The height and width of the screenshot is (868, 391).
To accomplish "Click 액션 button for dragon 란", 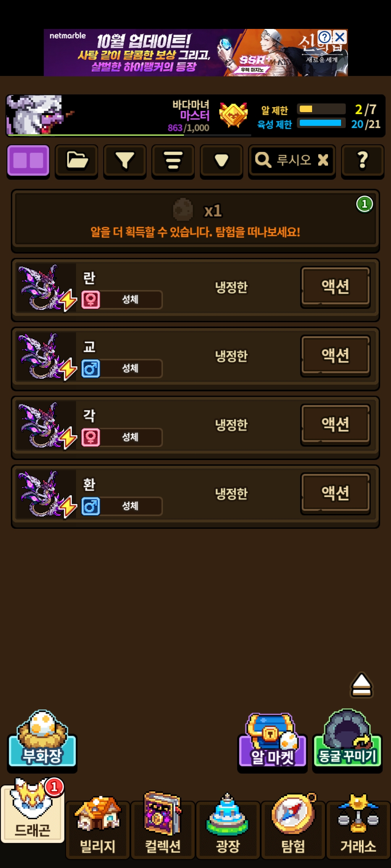I will pyautogui.click(x=335, y=287).
